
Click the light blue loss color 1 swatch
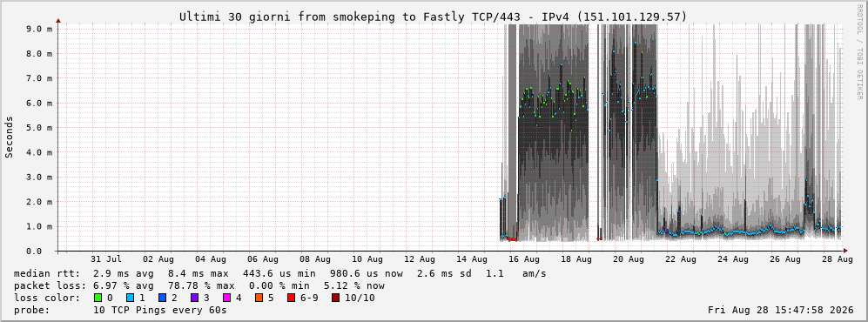point(130,299)
